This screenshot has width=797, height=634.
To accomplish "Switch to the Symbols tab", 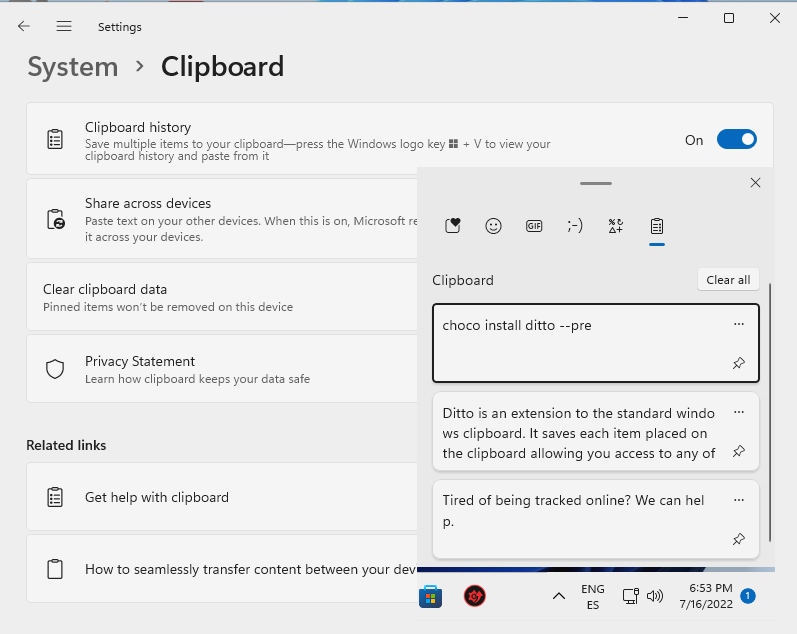I will pos(616,226).
